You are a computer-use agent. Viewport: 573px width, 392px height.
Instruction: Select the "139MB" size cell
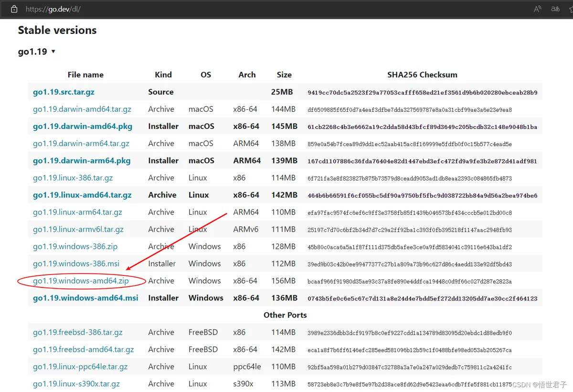tap(284, 161)
